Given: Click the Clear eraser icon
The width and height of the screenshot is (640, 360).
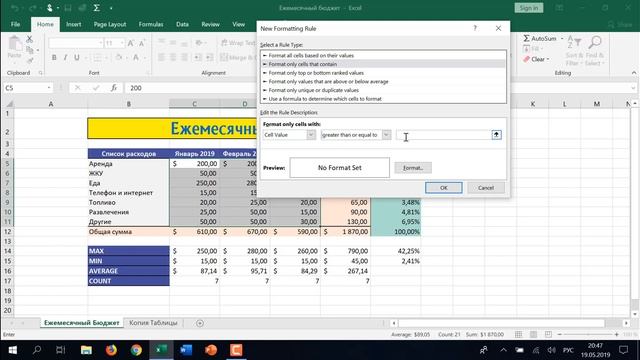Looking at the screenshot, I should click(x=527, y=59).
